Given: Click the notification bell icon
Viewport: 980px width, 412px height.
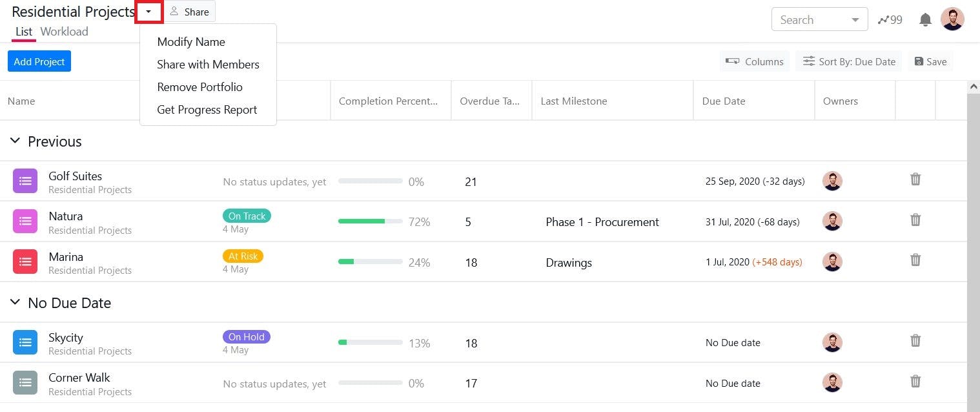Looking at the screenshot, I should [x=925, y=20].
